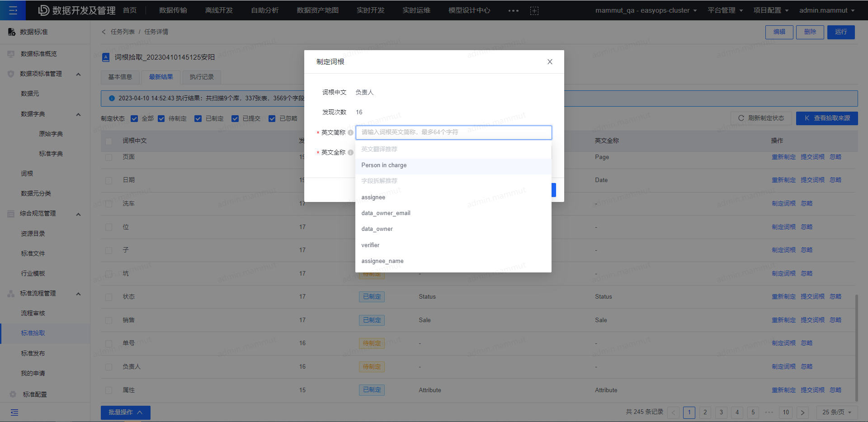Click the 数据标准概览 monitor icon
Viewport: 868px width, 422px height.
click(11, 54)
